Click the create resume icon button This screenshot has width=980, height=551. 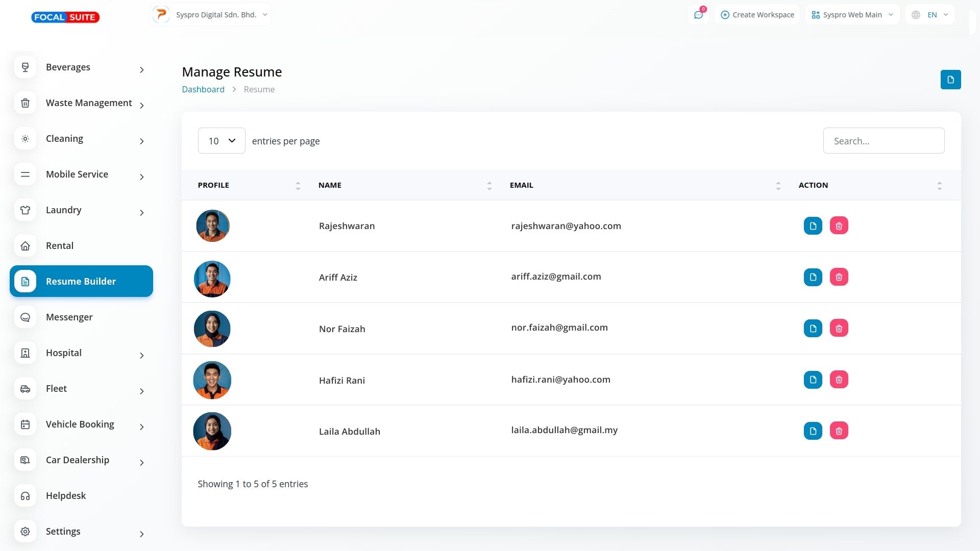pos(950,80)
